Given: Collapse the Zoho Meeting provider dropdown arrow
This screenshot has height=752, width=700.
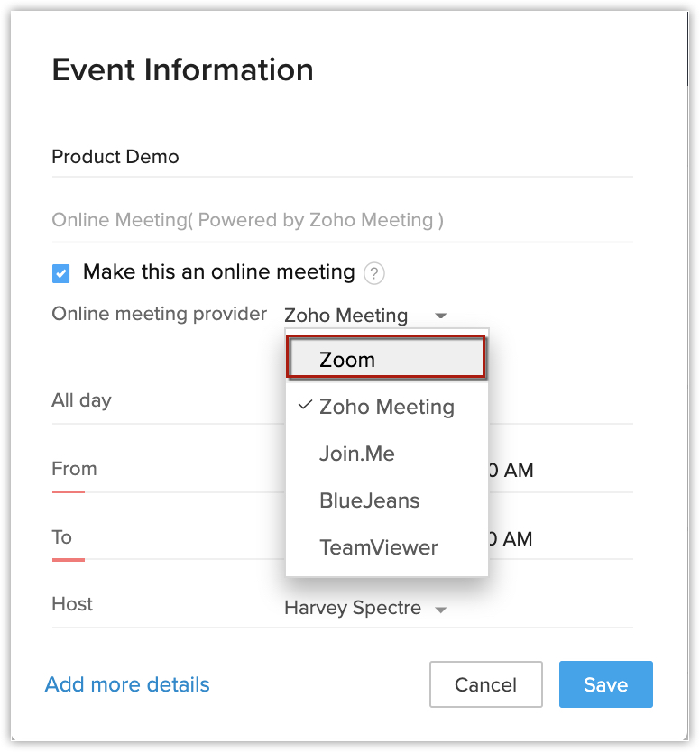Looking at the screenshot, I should pyautogui.click(x=440, y=316).
